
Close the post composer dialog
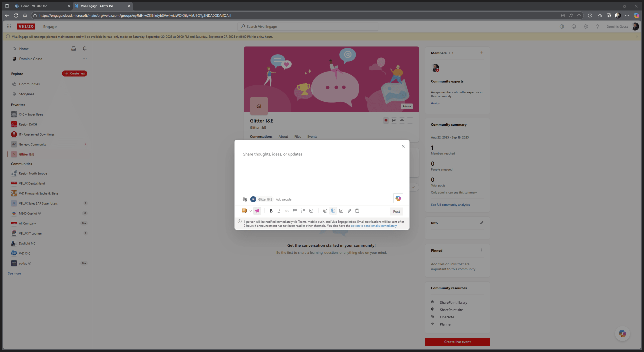(x=403, y=146)
